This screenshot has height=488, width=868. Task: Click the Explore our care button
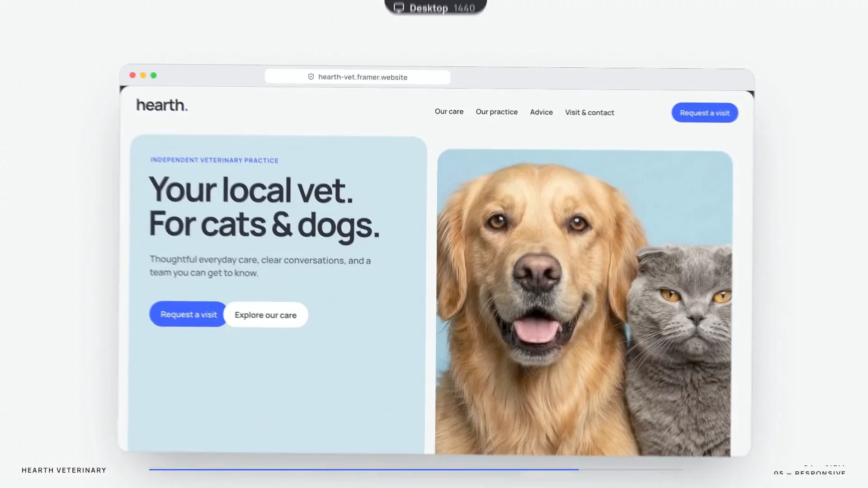(266, 315)
